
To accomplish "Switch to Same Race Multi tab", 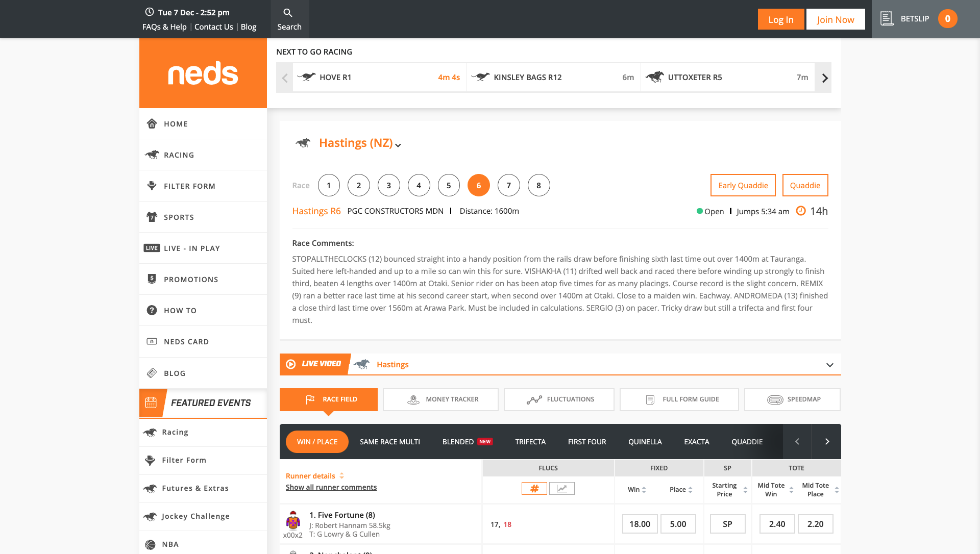I will [x=390, y=442].
